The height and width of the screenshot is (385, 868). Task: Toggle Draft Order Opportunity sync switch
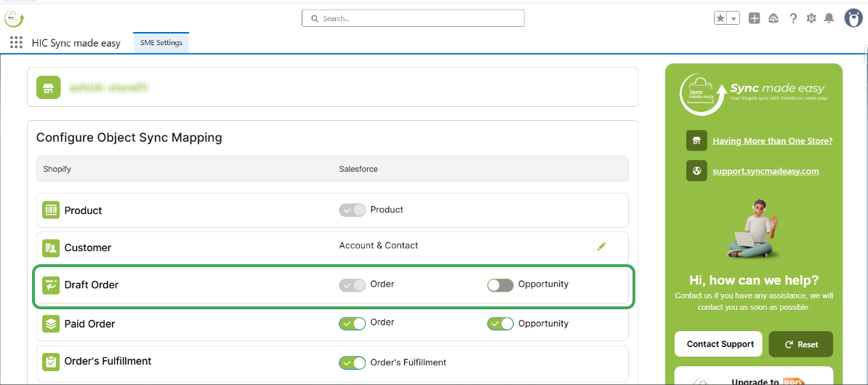(x=500, y=285)
